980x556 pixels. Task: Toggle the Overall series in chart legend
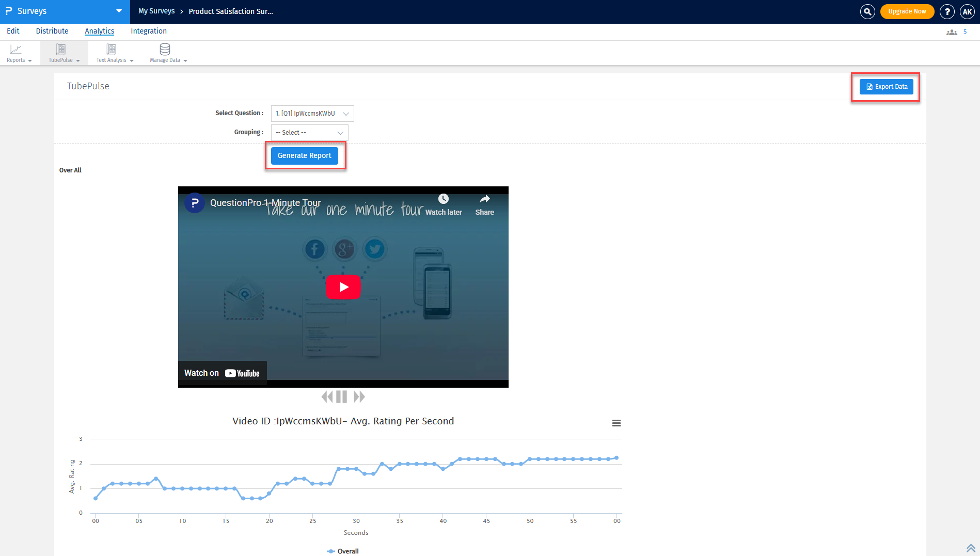click(x=343, y=551)
